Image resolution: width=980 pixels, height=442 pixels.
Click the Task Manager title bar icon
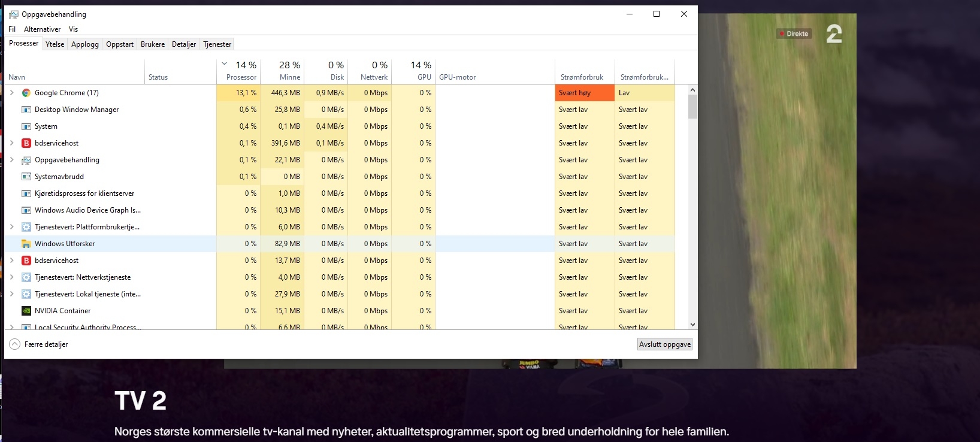pos(13,14)
